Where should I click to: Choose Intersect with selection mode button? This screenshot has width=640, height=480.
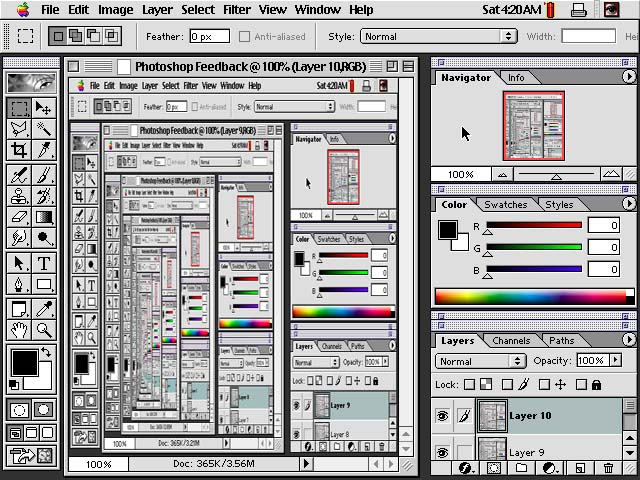tap(111, 36)
